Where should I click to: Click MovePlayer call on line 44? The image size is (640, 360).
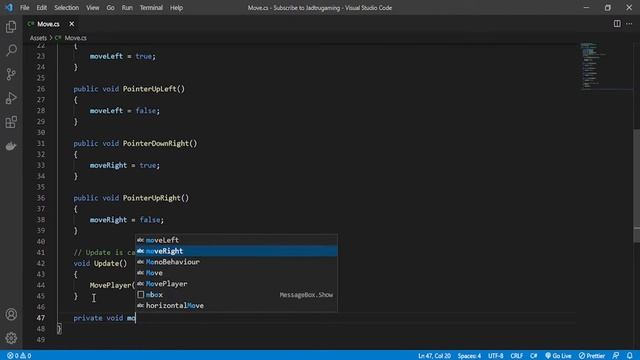110,285
